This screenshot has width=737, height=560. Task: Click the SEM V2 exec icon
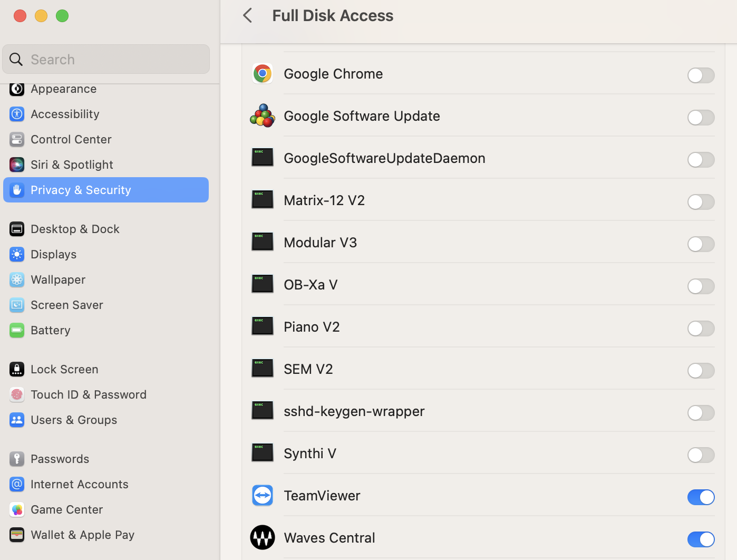pos(263,368)
